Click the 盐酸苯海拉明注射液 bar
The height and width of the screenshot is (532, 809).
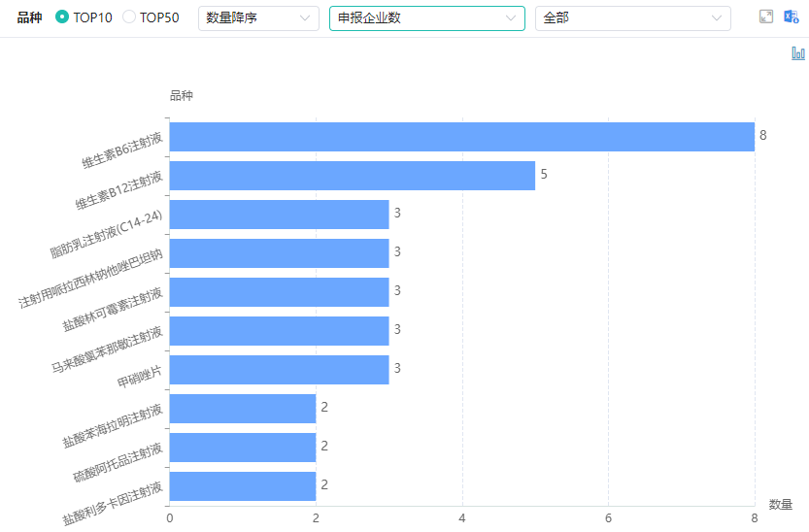(x=243, y=409)
